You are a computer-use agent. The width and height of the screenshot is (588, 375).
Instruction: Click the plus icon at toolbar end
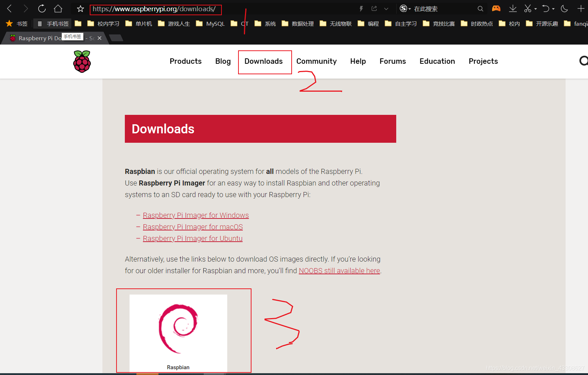[581, 9]
